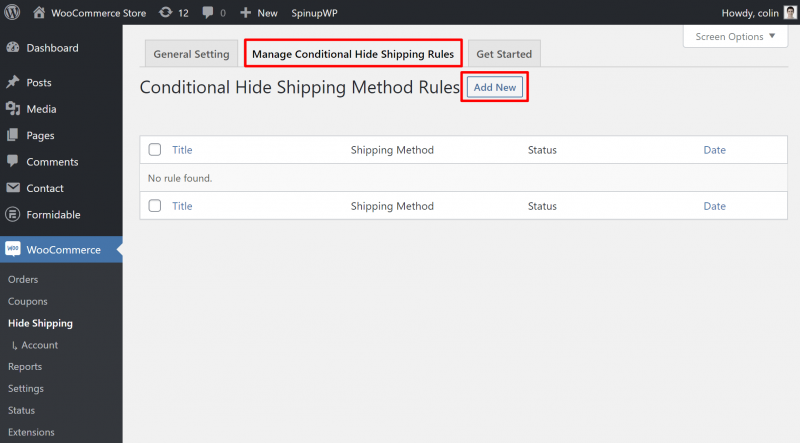Click the Comments bubble icon in sidebar
Image resolution: width=800 pixels, height=443 pixels.
coord(13,161)
